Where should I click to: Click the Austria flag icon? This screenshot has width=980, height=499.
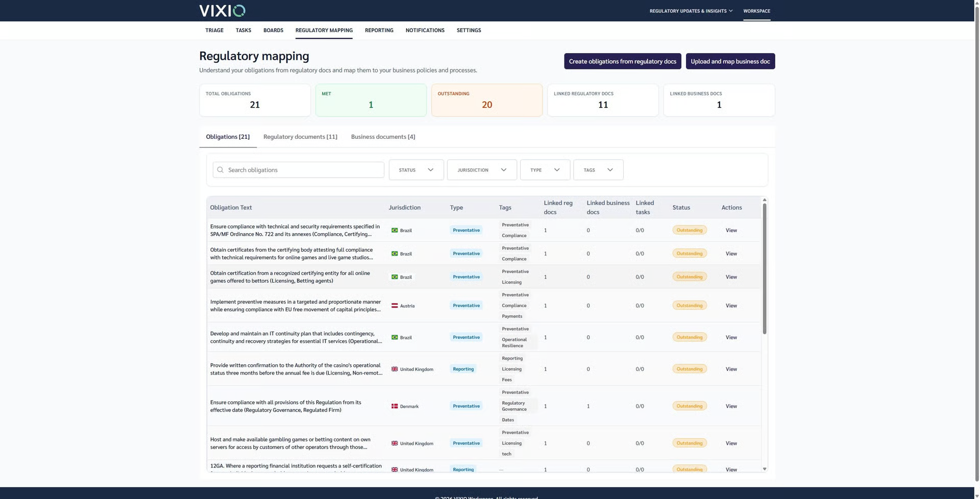click(395, 306)
